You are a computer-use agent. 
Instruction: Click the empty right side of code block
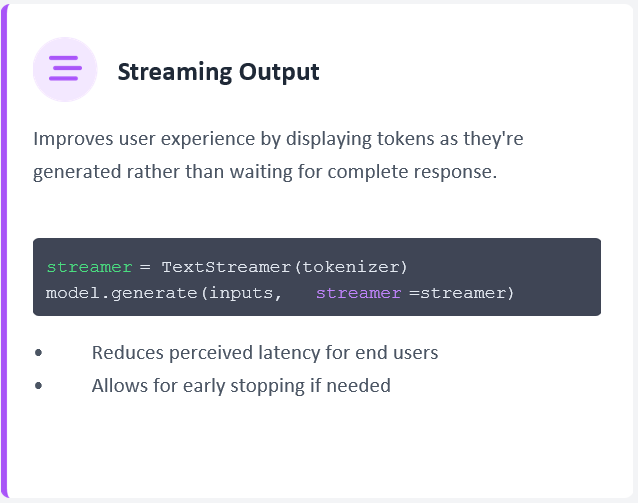coord(560,278)
